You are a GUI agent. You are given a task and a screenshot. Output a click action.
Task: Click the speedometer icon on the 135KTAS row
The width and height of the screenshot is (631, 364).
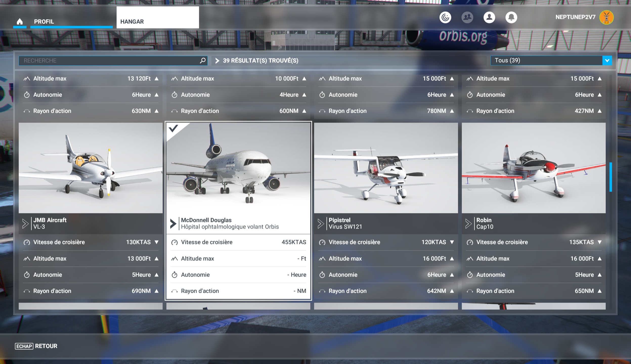tap(470, 242)
